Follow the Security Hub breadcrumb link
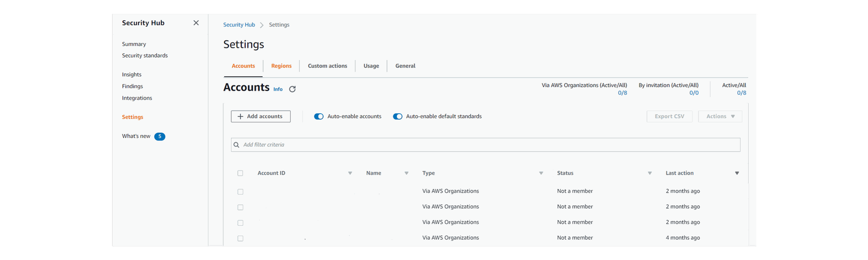The height and width of the screenshot is (260, 868). [x=239, y=25]
